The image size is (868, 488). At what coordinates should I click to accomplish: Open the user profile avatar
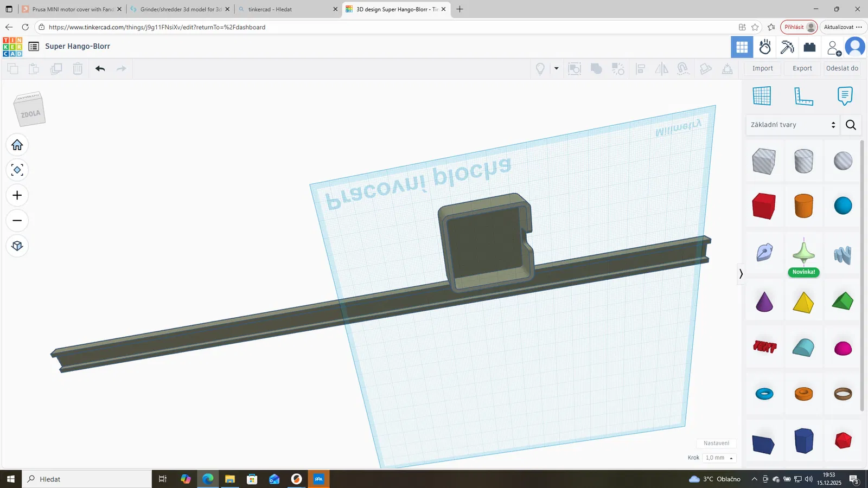tap(855, 47)
